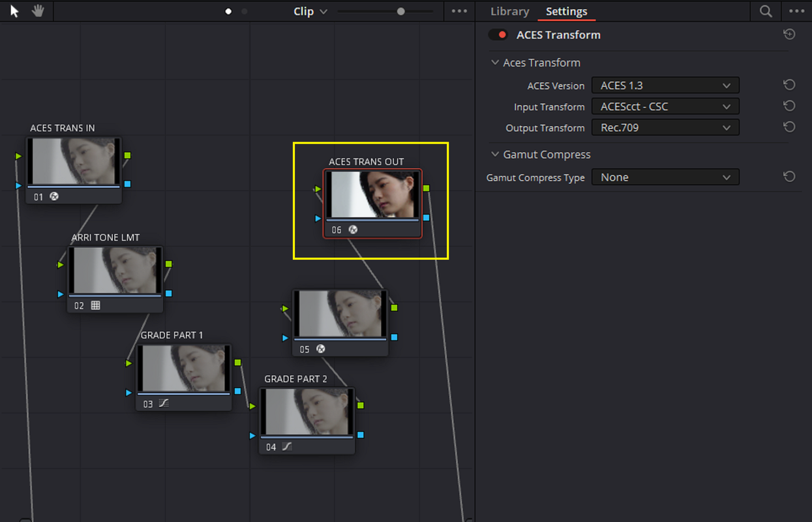The width and height of the screenshot is (812, 522).
Task: Reset the ACES Version setting
Action: pyautogui.click(x=789, y=85)
